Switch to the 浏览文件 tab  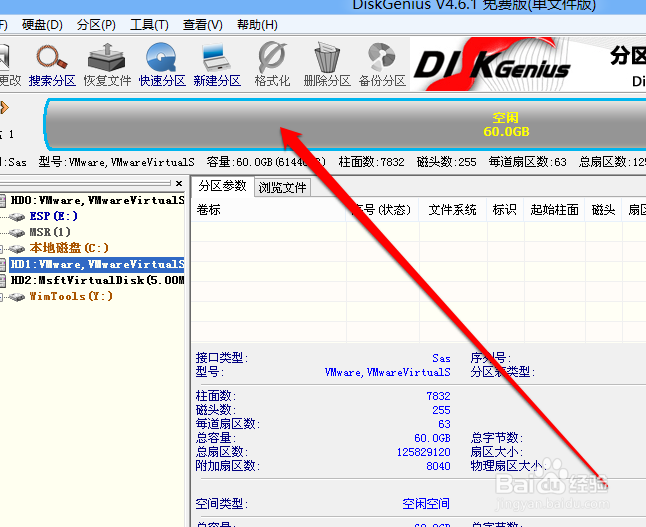[282, 188]
